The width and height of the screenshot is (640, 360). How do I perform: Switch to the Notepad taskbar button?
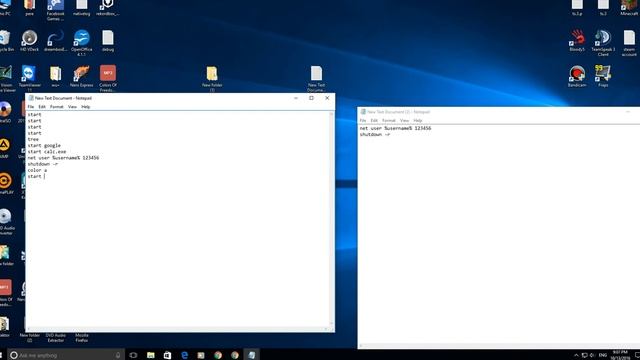click(x=251, y=355)
